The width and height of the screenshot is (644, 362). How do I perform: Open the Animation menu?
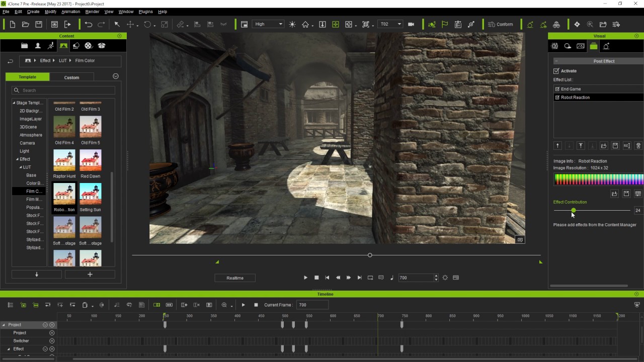70,12
